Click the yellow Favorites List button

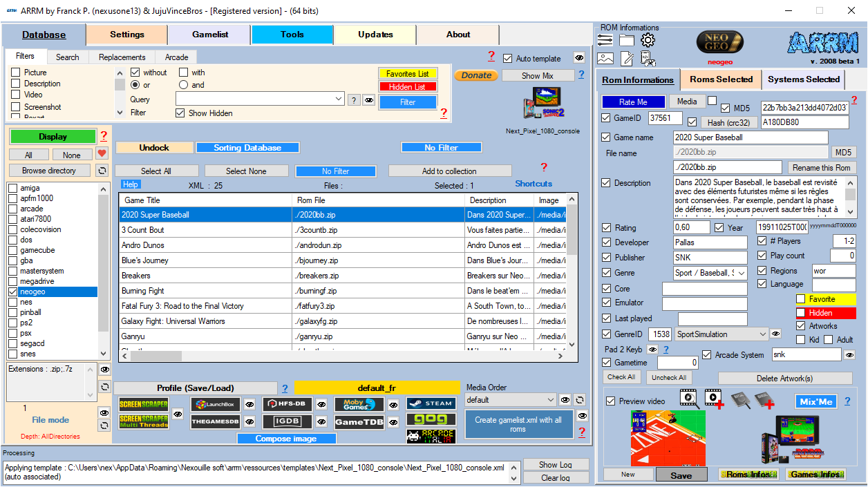[408, 74]
